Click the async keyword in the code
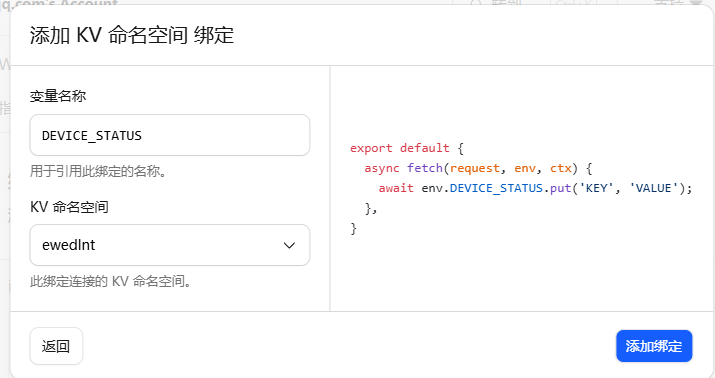 tap(382, 168)
